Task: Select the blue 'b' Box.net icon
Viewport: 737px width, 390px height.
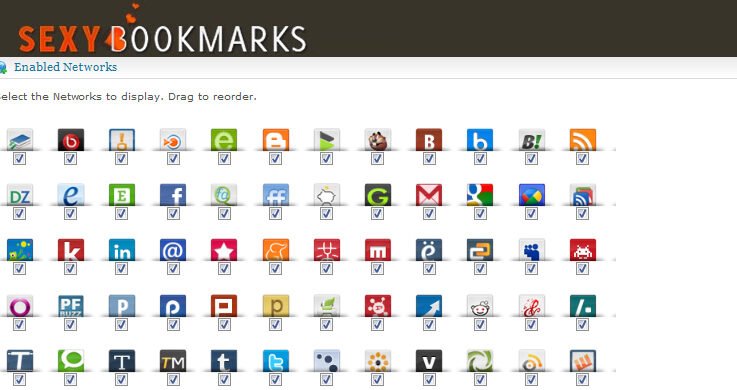Action: point(480,140)
